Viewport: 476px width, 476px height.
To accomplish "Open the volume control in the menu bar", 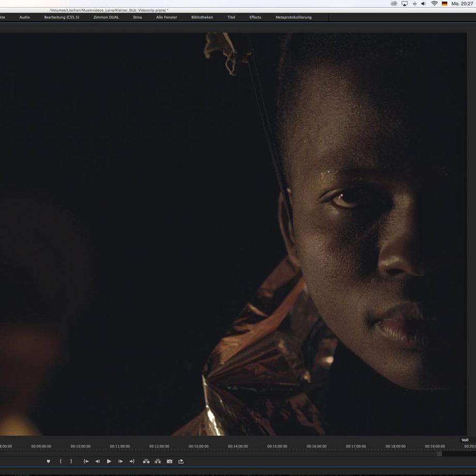I will click(x=424, y=4).
